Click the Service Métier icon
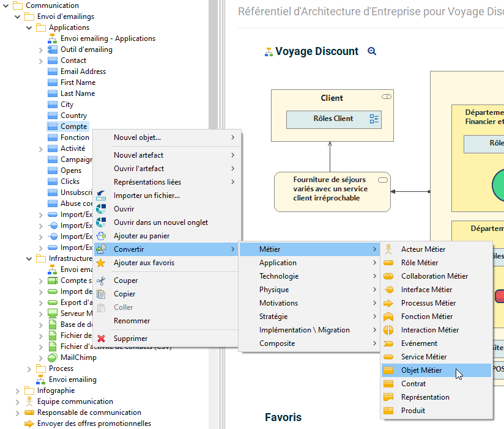This screenshot has width=504, height=429. click(x=388, y=357)
